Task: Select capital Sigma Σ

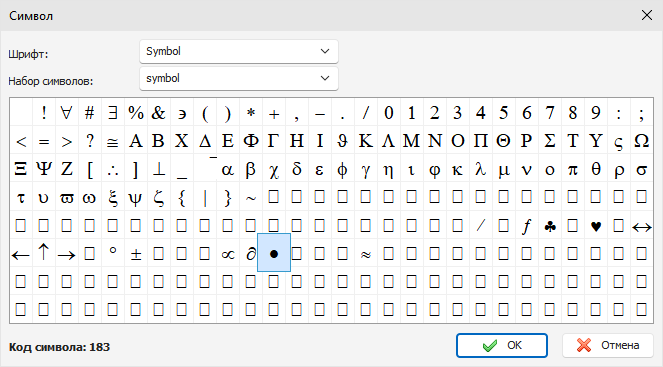Action: (550, 141)
